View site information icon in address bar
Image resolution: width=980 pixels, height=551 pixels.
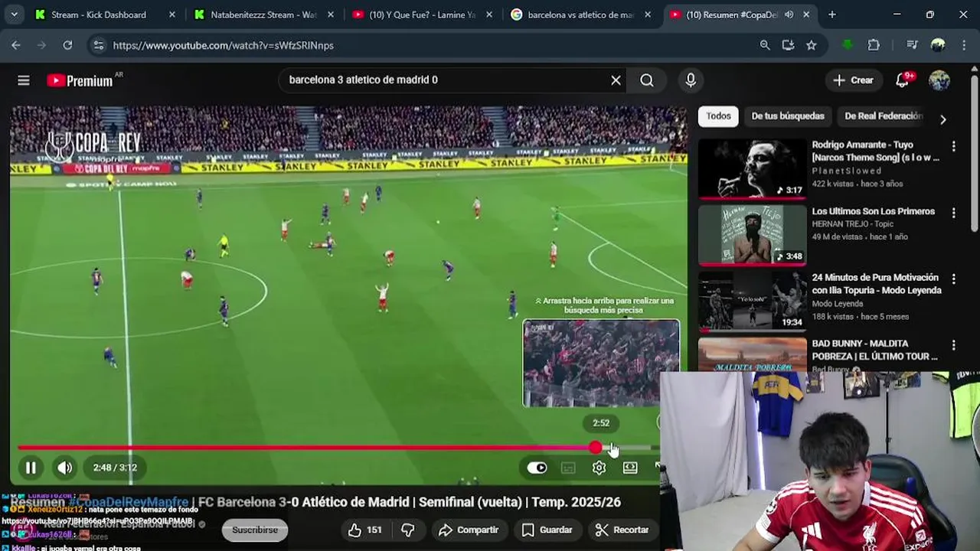(x=98, y=45)
